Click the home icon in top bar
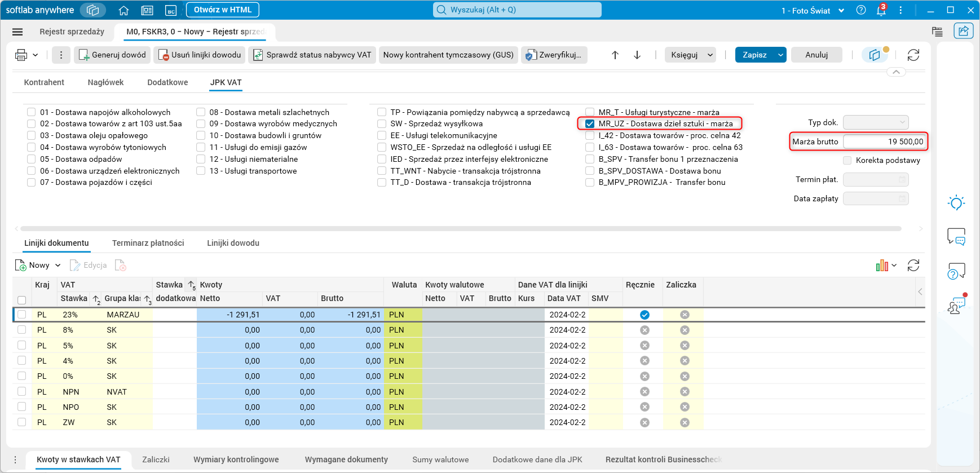 (123, 10)
